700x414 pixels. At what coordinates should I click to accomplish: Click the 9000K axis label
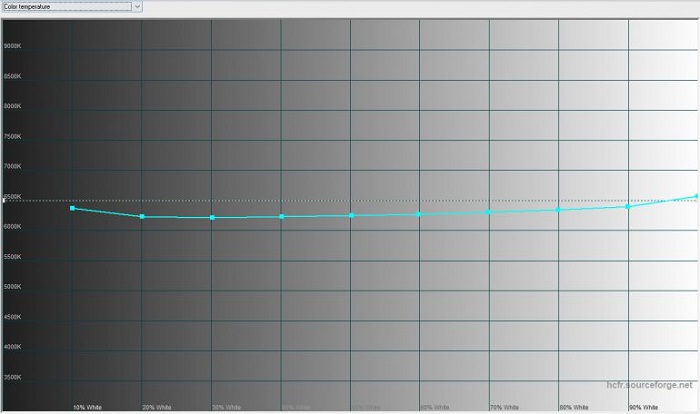(12, 46)
